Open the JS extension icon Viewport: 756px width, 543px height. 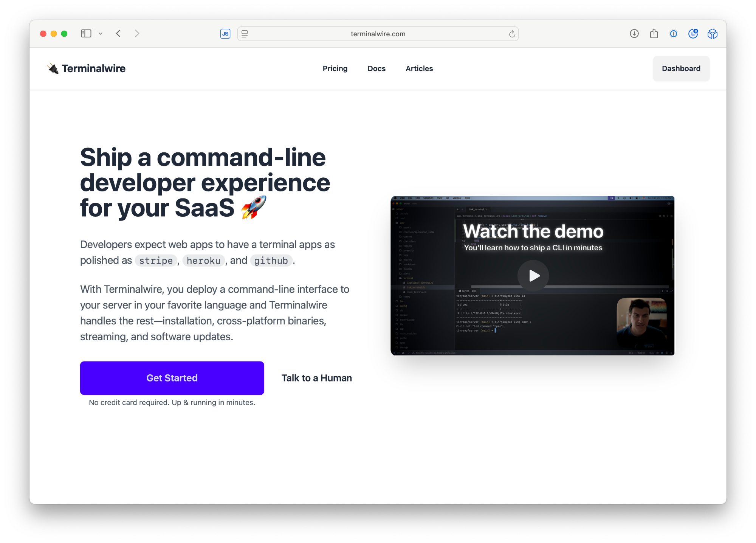[x=225, y=34]
